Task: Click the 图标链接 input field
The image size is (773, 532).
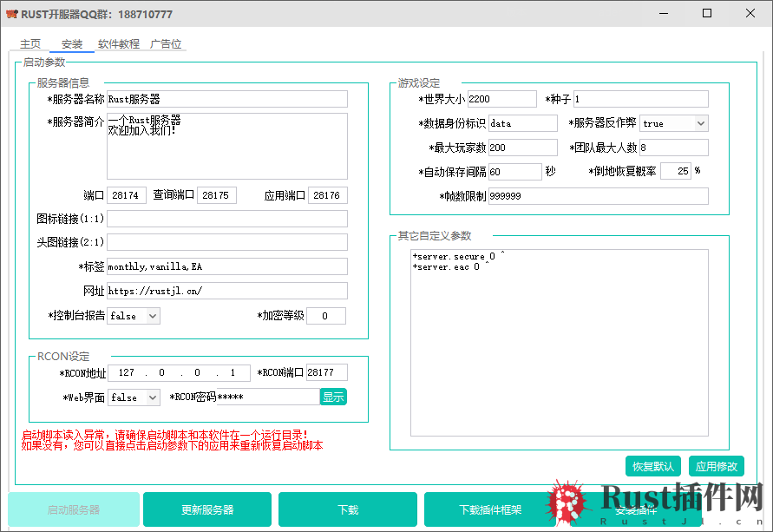Action: click(x=227, y=219)
